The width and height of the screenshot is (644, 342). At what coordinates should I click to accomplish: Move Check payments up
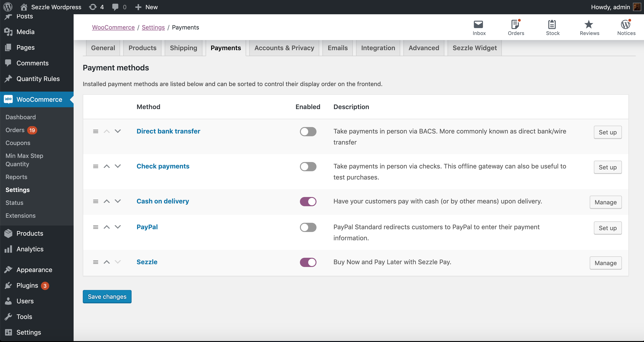107,166
